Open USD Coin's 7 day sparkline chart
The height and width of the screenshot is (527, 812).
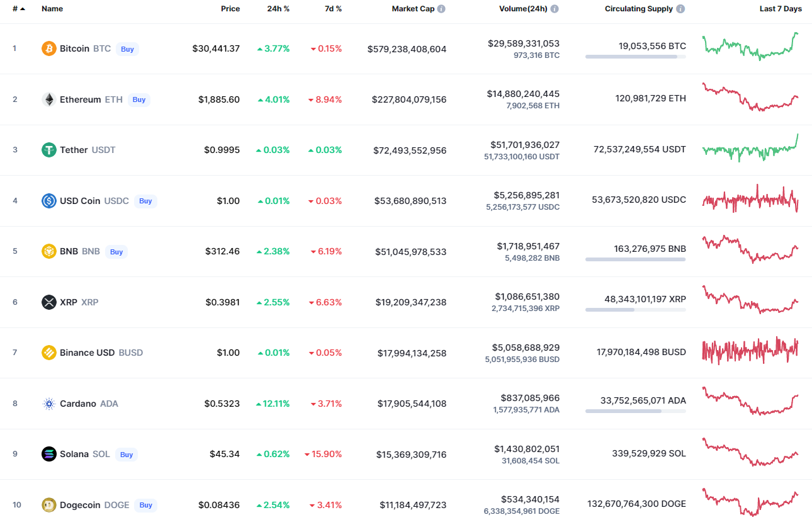point(750,198)
